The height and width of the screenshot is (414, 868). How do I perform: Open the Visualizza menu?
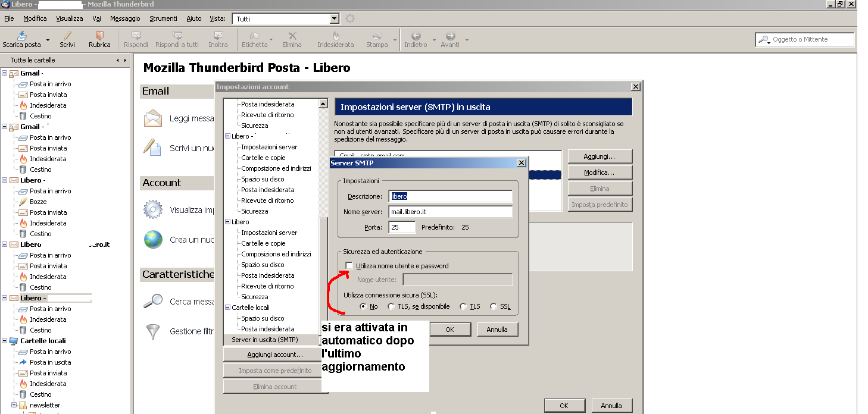(70, 18)
